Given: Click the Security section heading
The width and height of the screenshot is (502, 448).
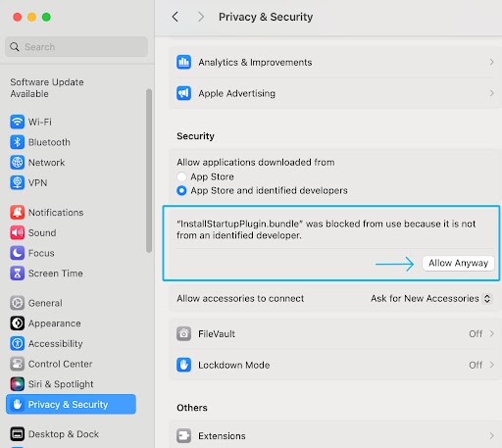Looking at the screenshot, I should coord(195,136).
